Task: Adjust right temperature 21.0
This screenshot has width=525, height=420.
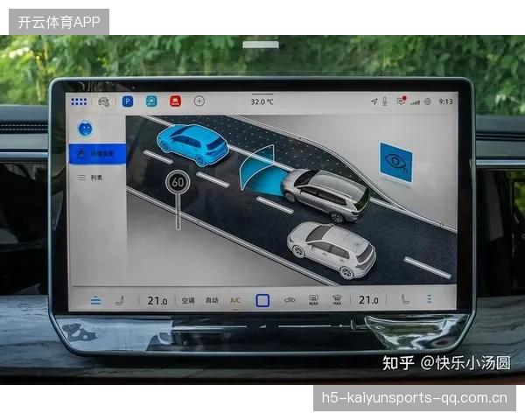Action: point(368,300)
